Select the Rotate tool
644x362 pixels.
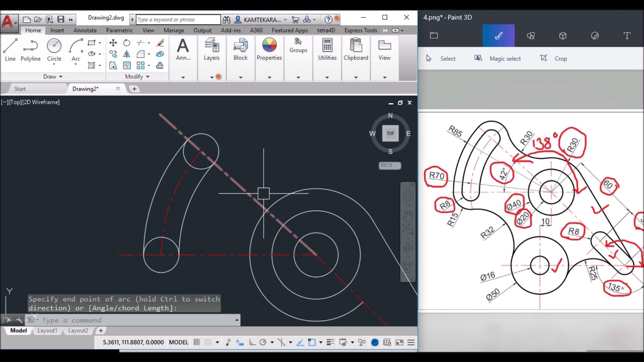(126, 43)
